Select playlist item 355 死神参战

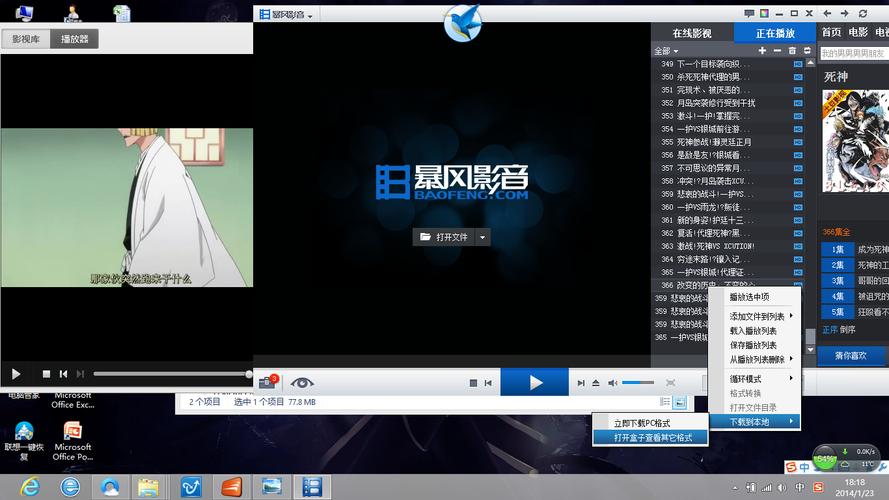(x=727, y=142)
